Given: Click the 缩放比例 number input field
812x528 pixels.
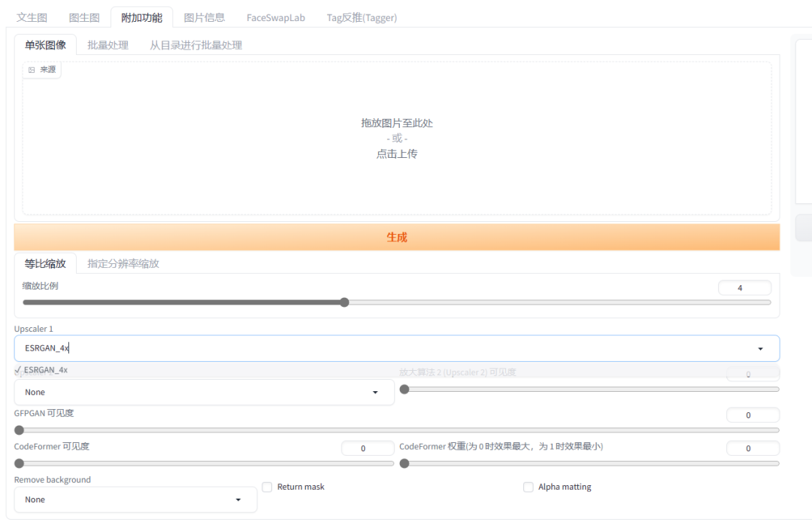Looking at the screenshot, I should pyautogui.click(x=744, y=287).
